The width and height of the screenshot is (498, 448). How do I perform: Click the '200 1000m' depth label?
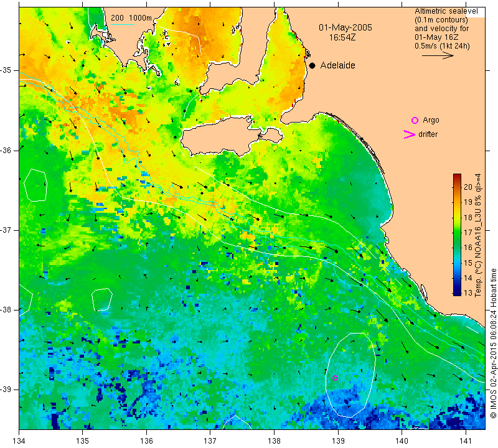(x=131, y=18)
